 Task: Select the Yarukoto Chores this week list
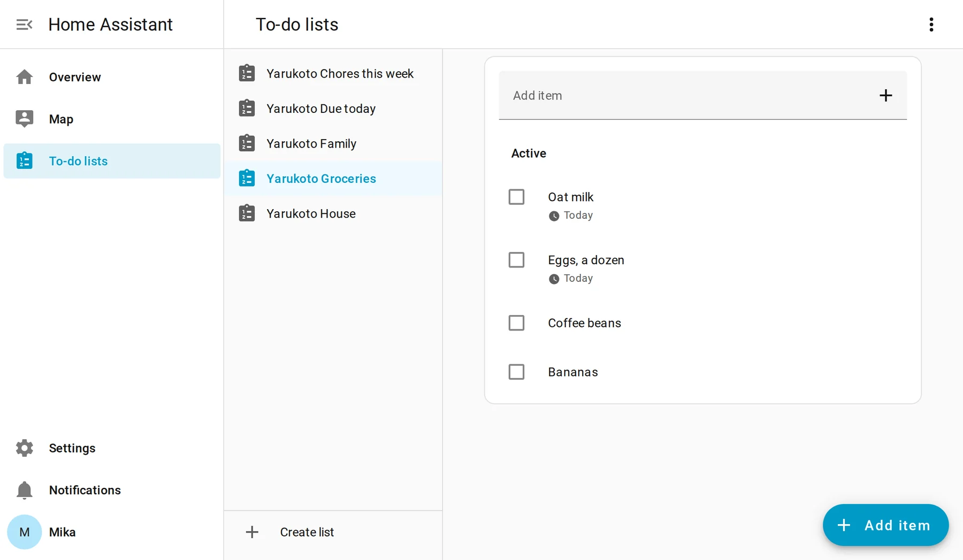[x=333, y=73]
